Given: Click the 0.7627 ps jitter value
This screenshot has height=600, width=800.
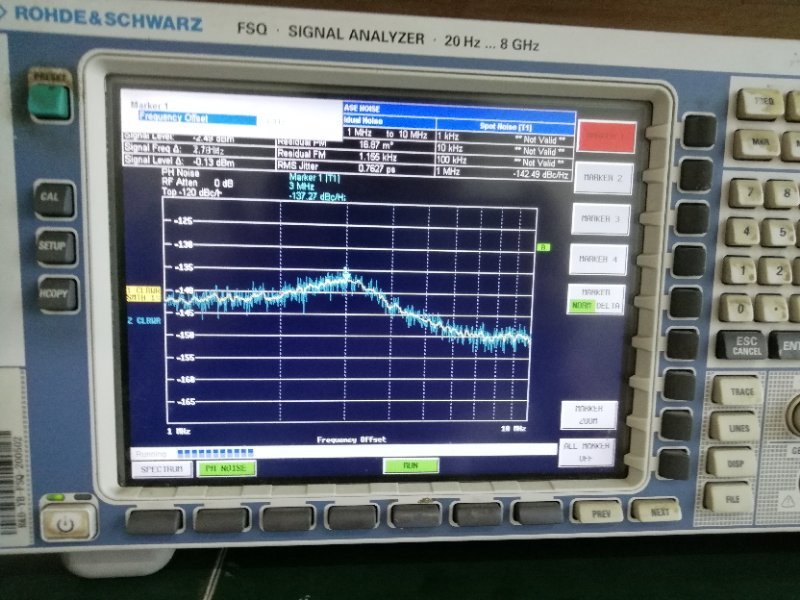Looking at the screenshot, I should click(x=377, y=169).
